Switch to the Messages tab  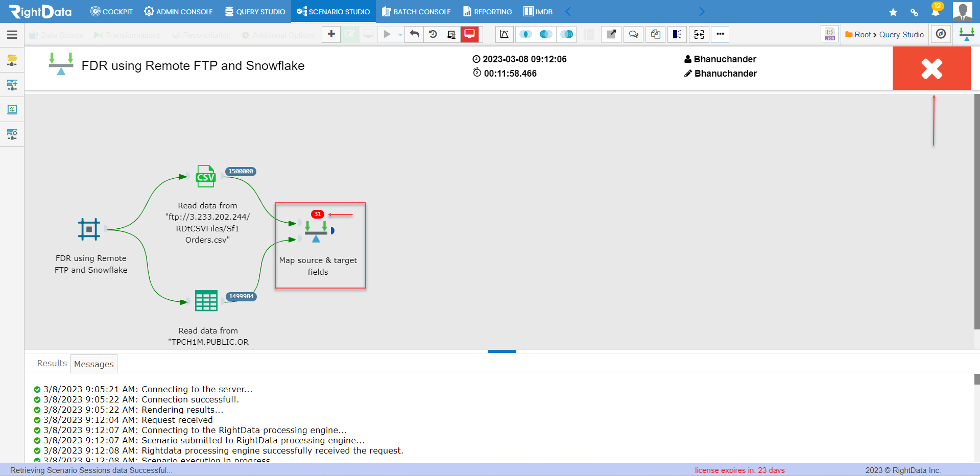pyautogui.click(x=94, y=364)
